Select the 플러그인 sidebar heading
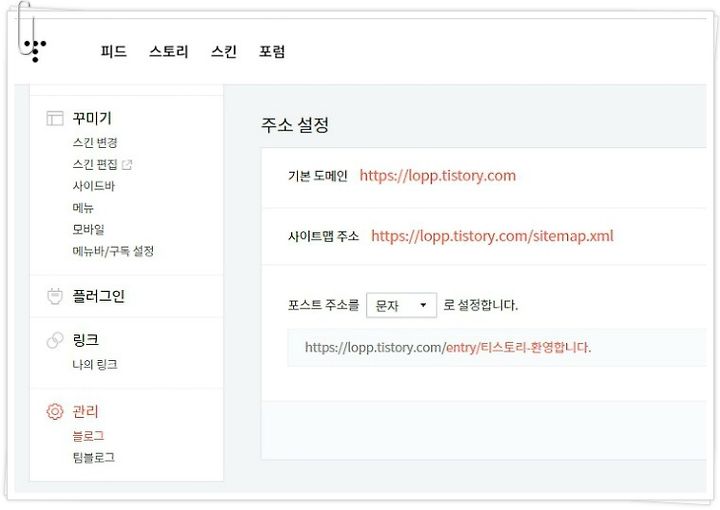This screenshot has width=720, height=510. 98,296
